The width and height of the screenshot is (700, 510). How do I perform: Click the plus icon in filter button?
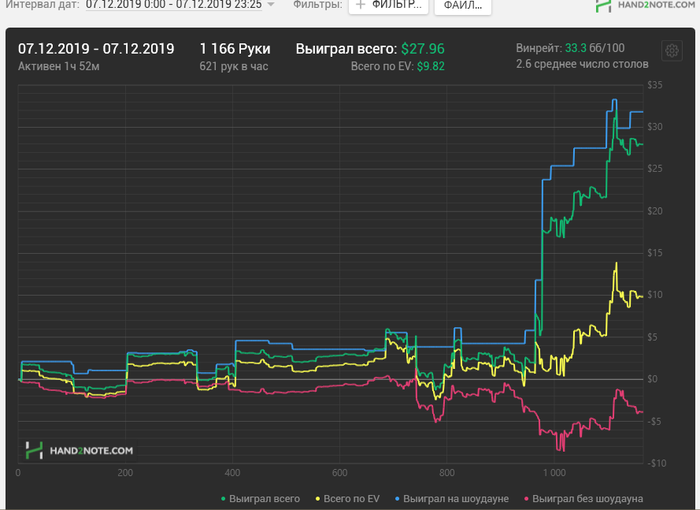pos(360,5)
